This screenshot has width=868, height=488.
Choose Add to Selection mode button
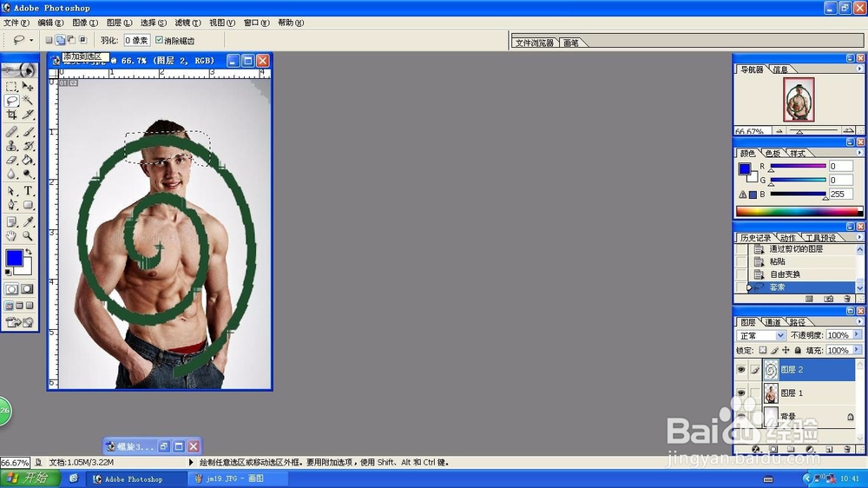tap(61, 40)
